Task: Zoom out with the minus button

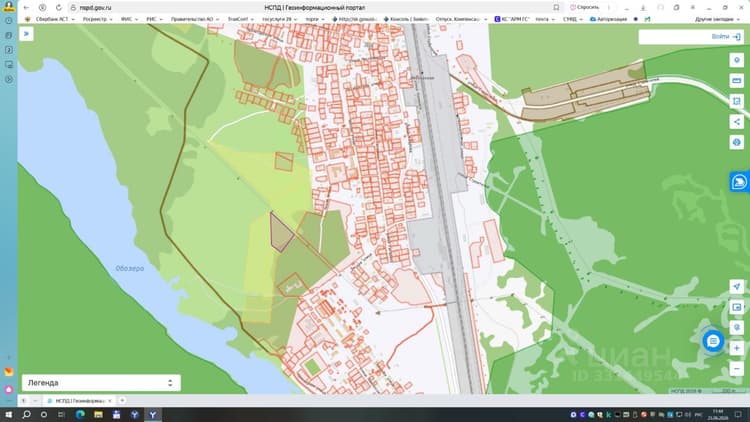Action: click(x=737, y=368)
